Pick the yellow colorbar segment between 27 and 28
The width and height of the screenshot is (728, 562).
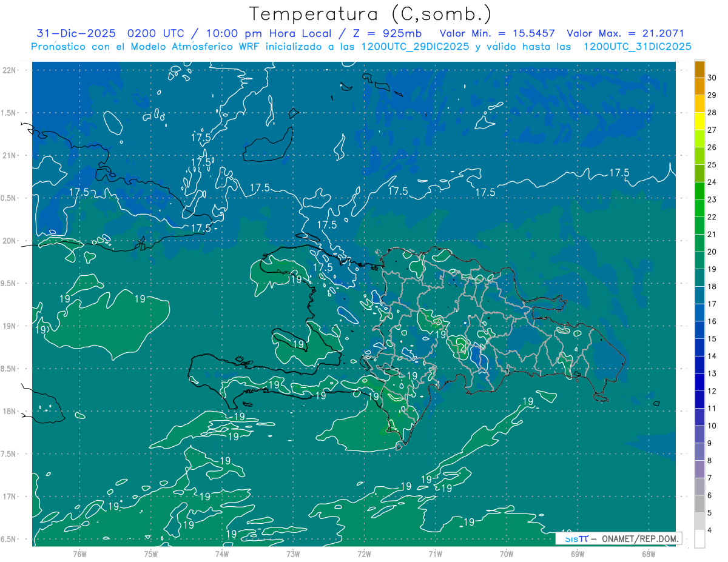(699, 121)
